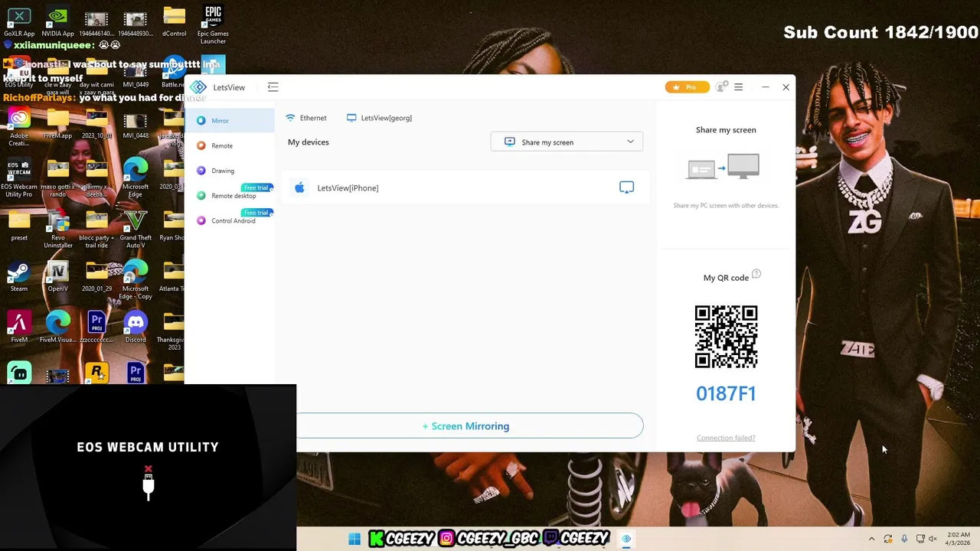
Task: Open the OpenIV desktop shortcut
Action: [58, 277]
